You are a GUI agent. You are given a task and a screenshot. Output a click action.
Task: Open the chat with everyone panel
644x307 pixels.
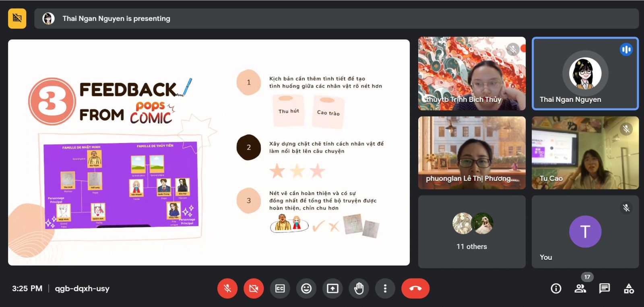[x=604, y=288]
